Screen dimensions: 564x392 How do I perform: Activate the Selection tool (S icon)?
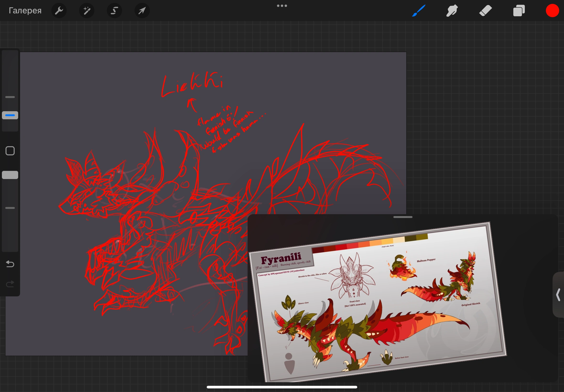point(114,11)
